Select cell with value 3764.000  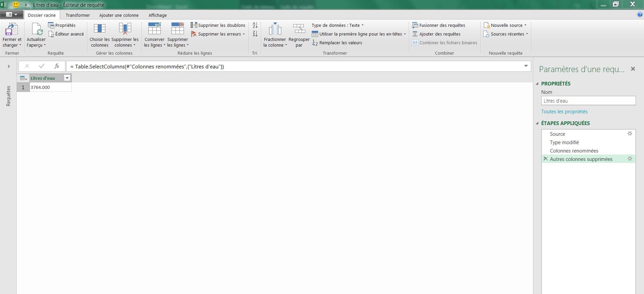(x=50, y=87)
